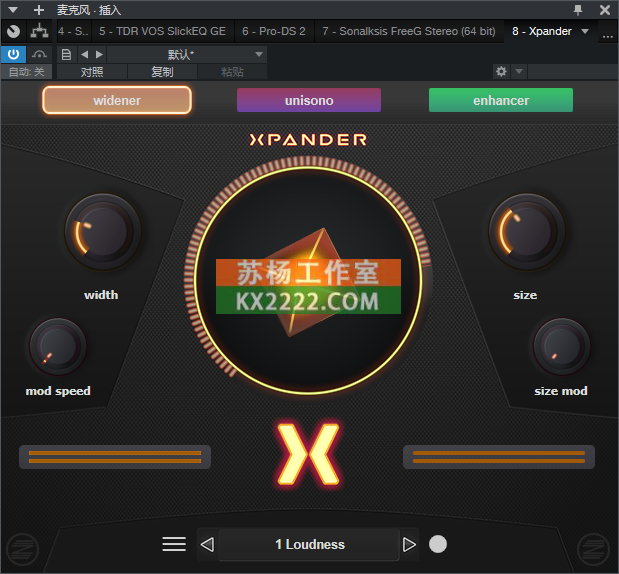Click the channel editor knob icon

pos(13,31)
